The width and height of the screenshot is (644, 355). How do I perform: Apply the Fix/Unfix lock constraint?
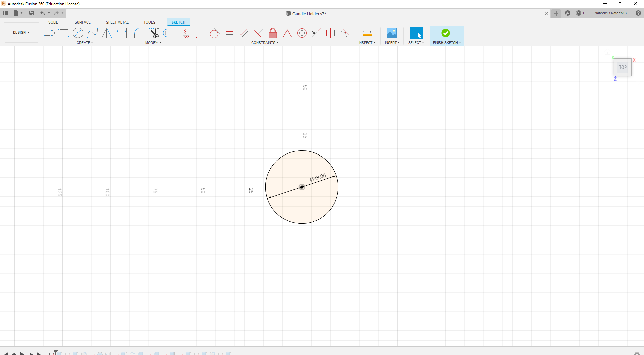(273, 33)
